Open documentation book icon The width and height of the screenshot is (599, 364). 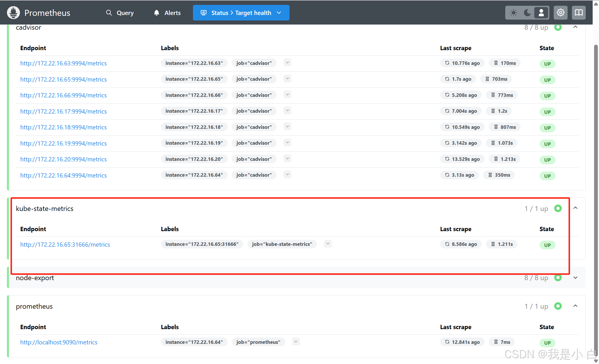tap(579, 13)
